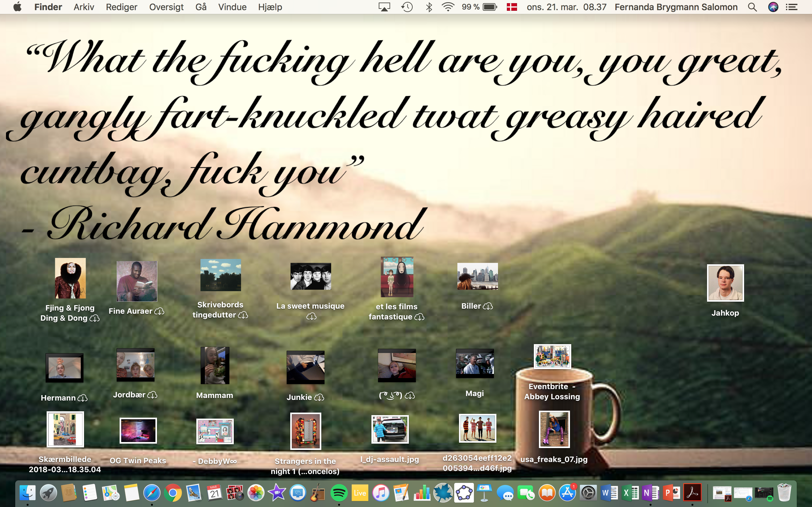Open the App Store with badge

[567, 493]
